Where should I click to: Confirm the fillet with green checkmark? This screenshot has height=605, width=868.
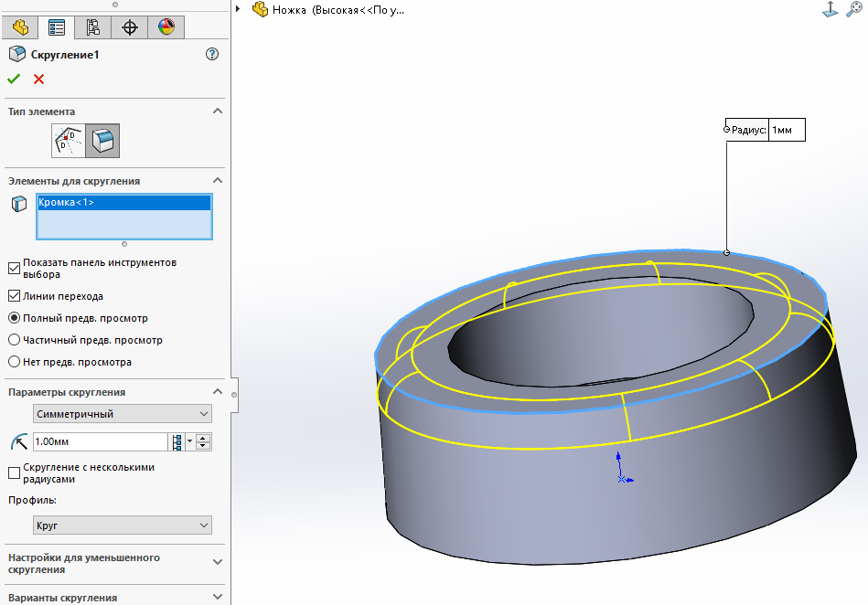[14, 79]
